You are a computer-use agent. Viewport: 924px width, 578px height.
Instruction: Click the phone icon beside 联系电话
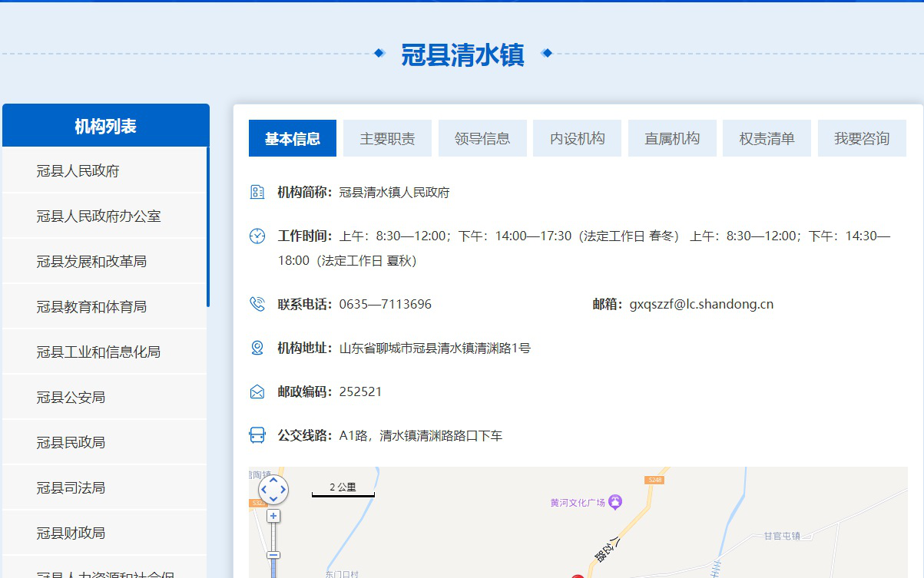[257, 304]
